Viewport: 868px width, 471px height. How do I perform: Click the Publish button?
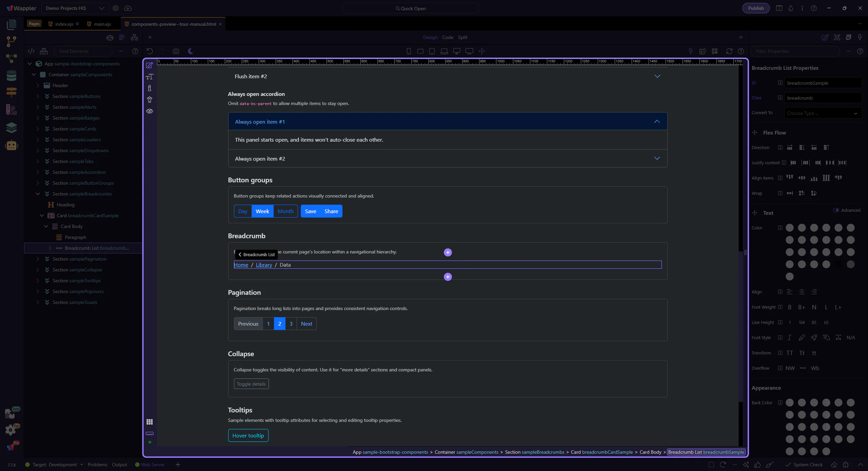pyautogui.click(x=756, y=8)
